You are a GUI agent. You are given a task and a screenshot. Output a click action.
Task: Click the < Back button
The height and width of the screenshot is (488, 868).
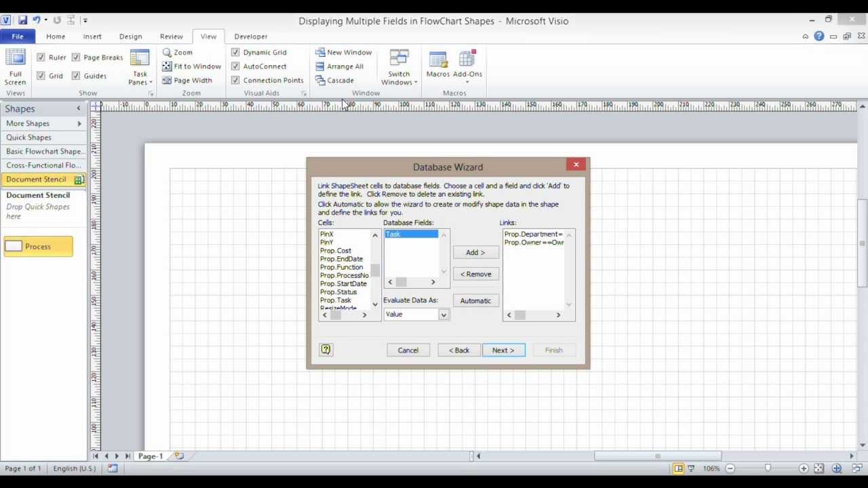pos(459,350)
